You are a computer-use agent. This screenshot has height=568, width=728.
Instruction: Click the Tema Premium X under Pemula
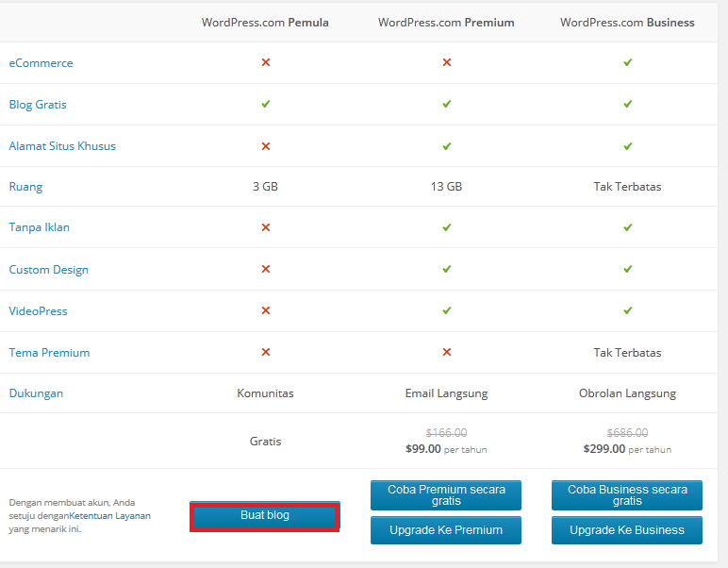(266, 352)
